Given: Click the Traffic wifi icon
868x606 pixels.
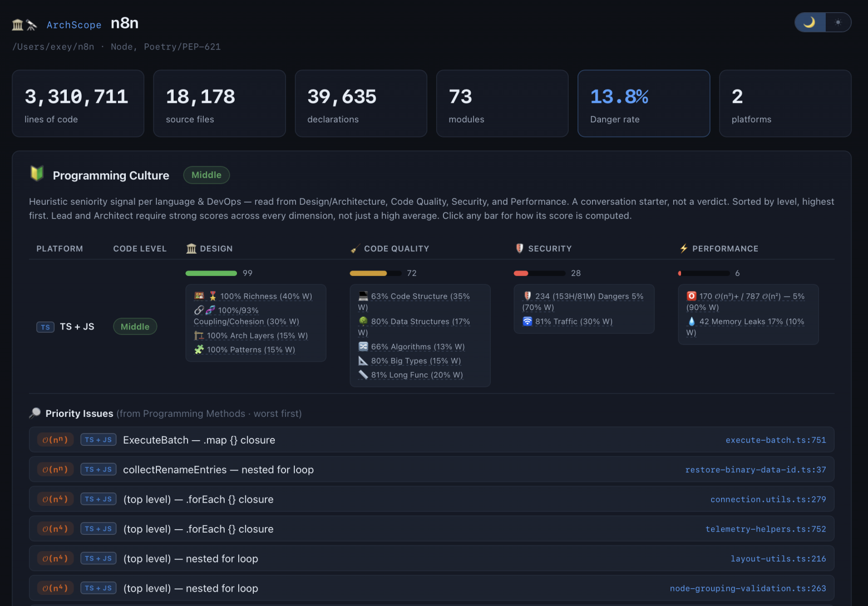Looking at the screenshot, I should click(x=527, y=321).
